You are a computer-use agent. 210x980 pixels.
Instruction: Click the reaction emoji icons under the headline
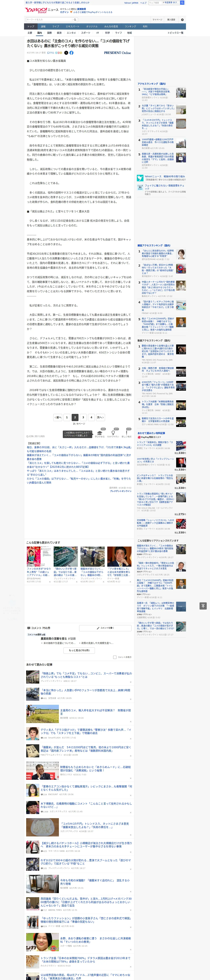[x=59, y=53]
